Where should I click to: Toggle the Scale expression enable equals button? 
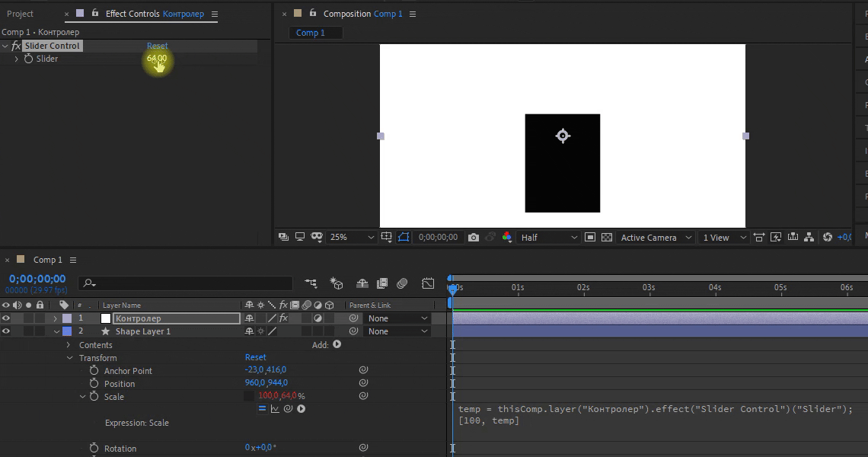pyautogui.click(x=263, y=409)
